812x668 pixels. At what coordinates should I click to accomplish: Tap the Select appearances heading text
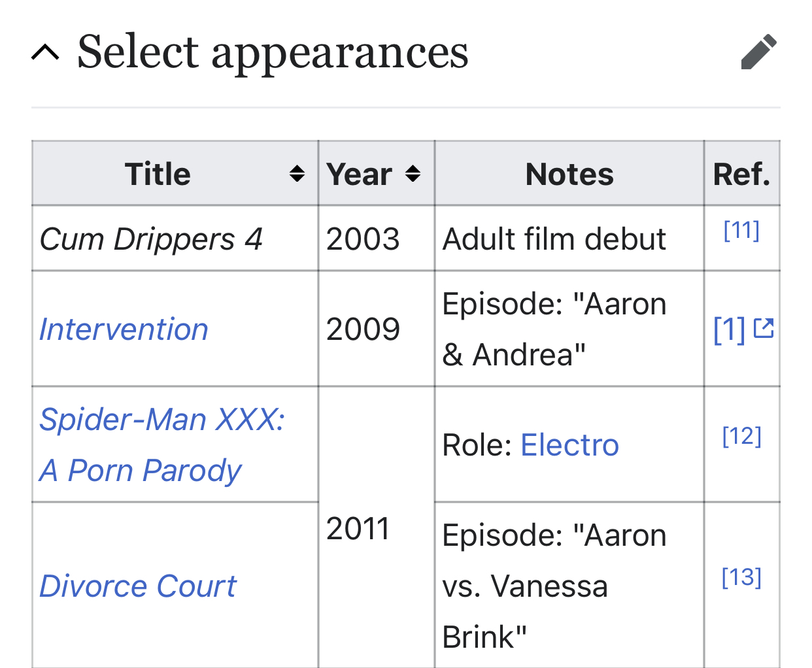tap(273, 52)
